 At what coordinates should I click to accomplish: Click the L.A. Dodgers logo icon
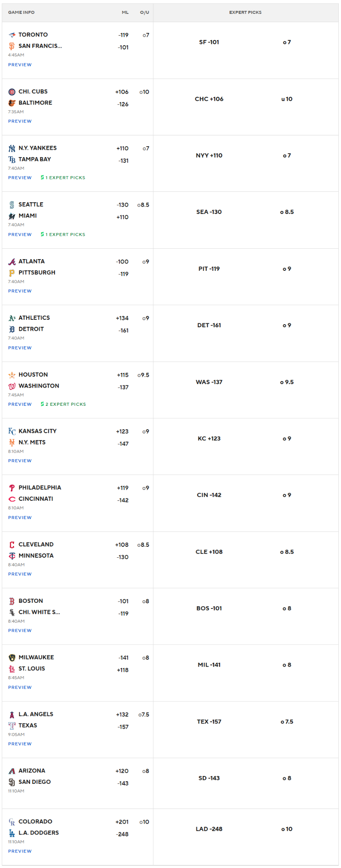[x=12, y=833]
